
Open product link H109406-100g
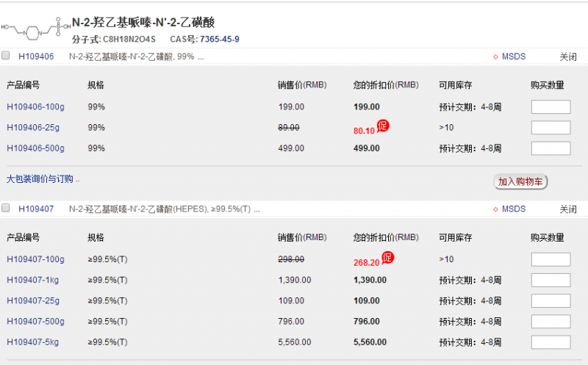tap(35, 107)
